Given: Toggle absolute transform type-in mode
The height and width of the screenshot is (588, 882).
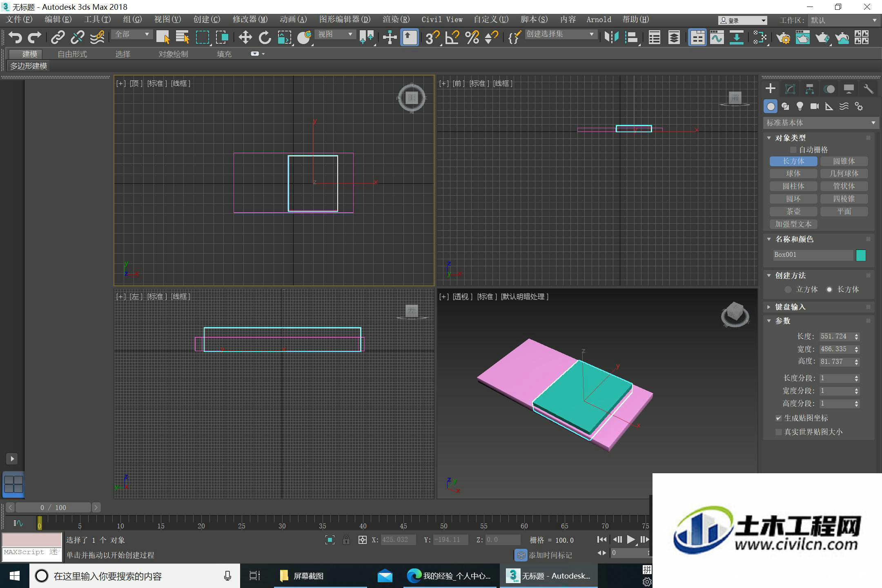Looking at the screenshot, I should point(362,540).
